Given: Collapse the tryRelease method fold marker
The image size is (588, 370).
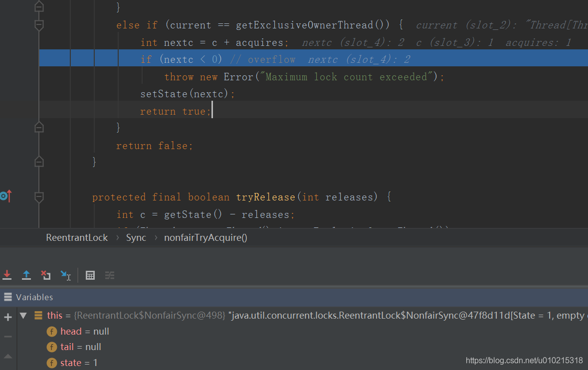Looking at the screenshot, I should (x=39, y=197).
